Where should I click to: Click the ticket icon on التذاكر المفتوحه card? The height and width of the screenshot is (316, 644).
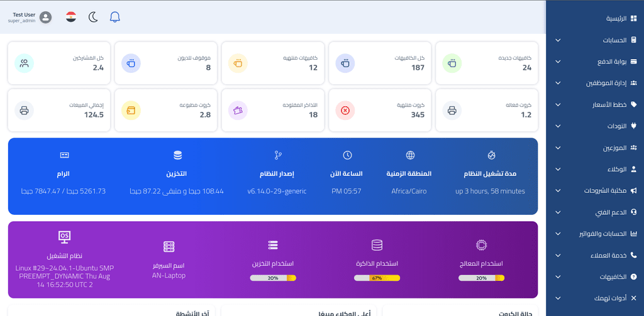tap(238, 111)
